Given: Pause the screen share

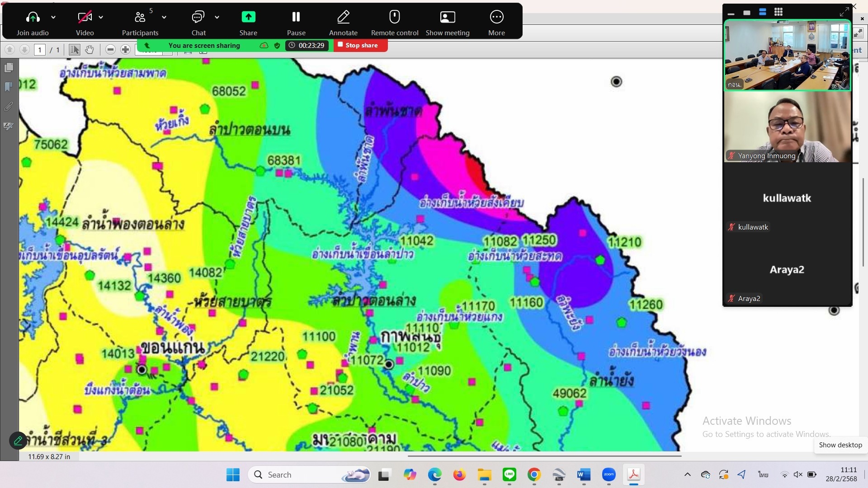Looking at the screenshot, I should coord(296,18).
